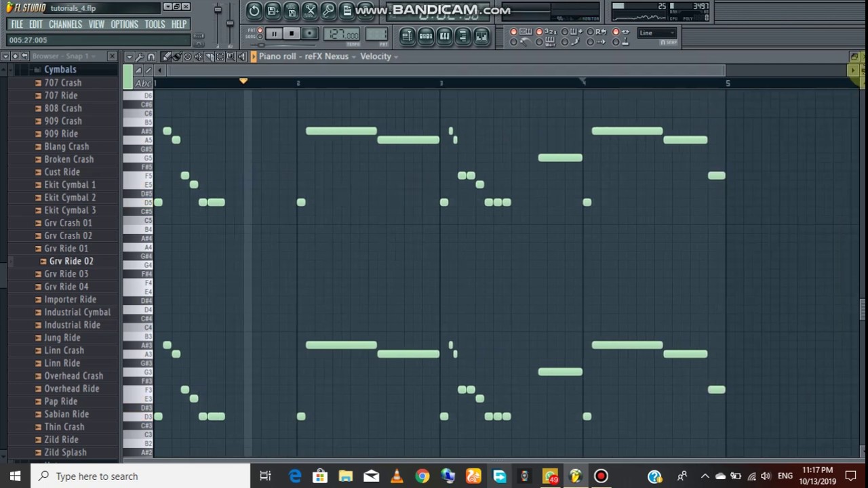Select the paint brush tool
Viewport: 868px width, 488px height.
[x=176, y=57]
